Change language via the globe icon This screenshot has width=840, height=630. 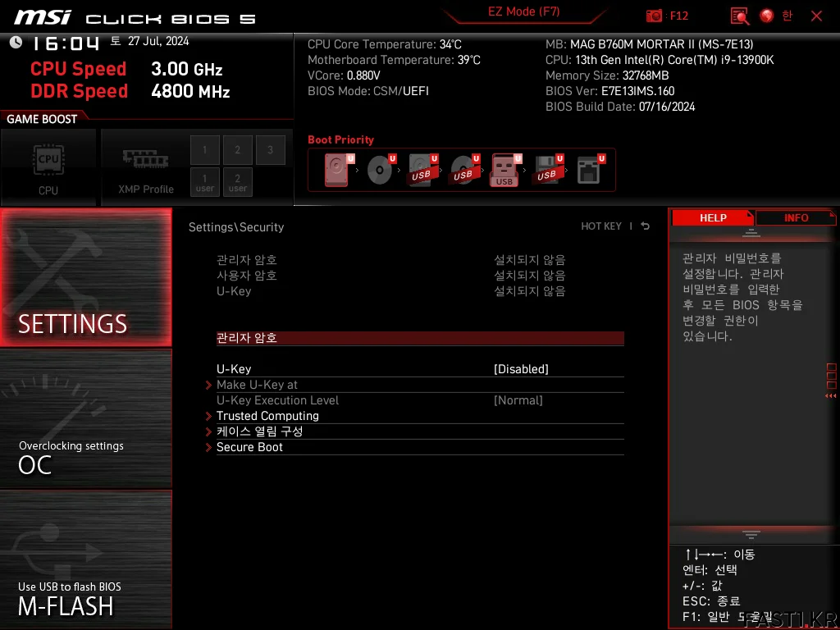(767, 16)
